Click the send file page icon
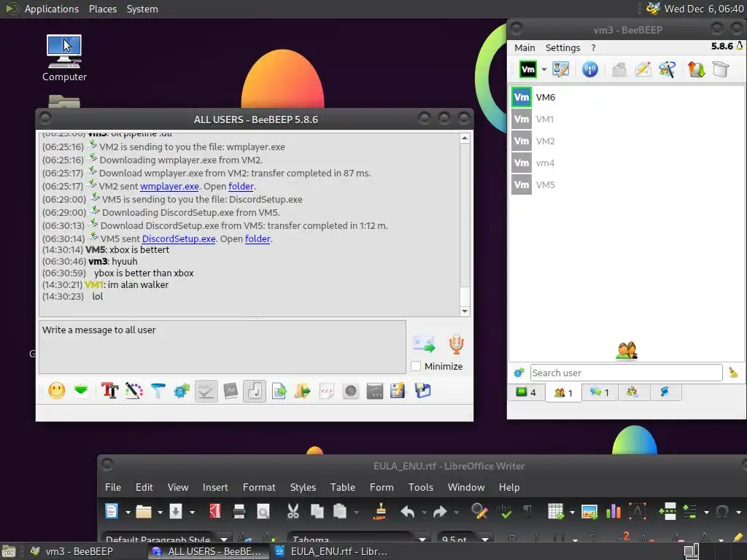The width and height of the screenshot is (747, 560). pos(279,391)
